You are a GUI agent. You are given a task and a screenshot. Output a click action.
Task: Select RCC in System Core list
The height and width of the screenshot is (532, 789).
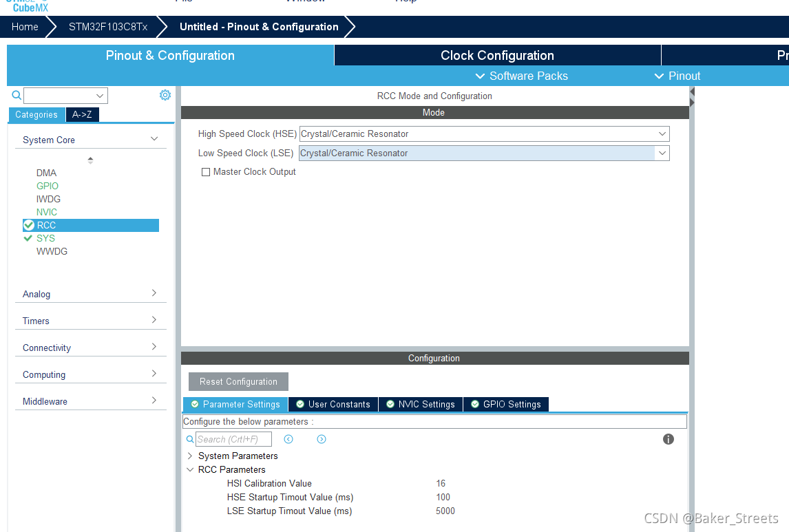(91, 225)
